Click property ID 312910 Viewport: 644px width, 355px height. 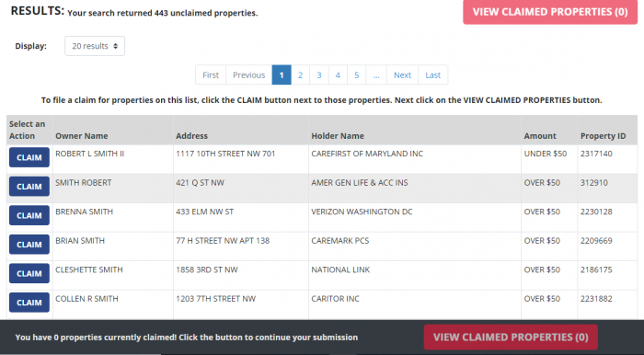pyautogui.click(x=594, y=183)
